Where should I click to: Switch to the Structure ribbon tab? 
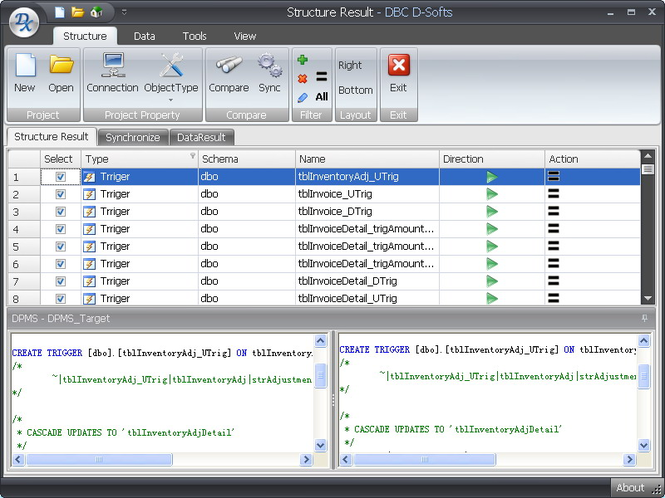tap(85, 36)
